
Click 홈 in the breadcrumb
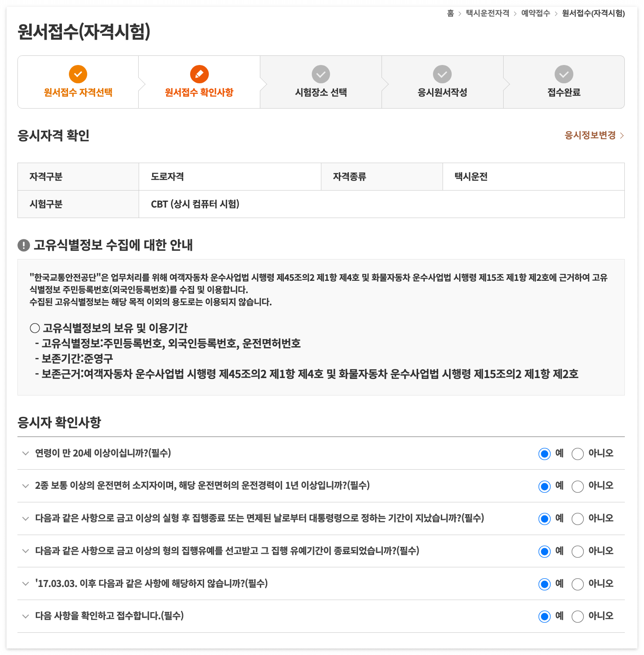[450, 14]
